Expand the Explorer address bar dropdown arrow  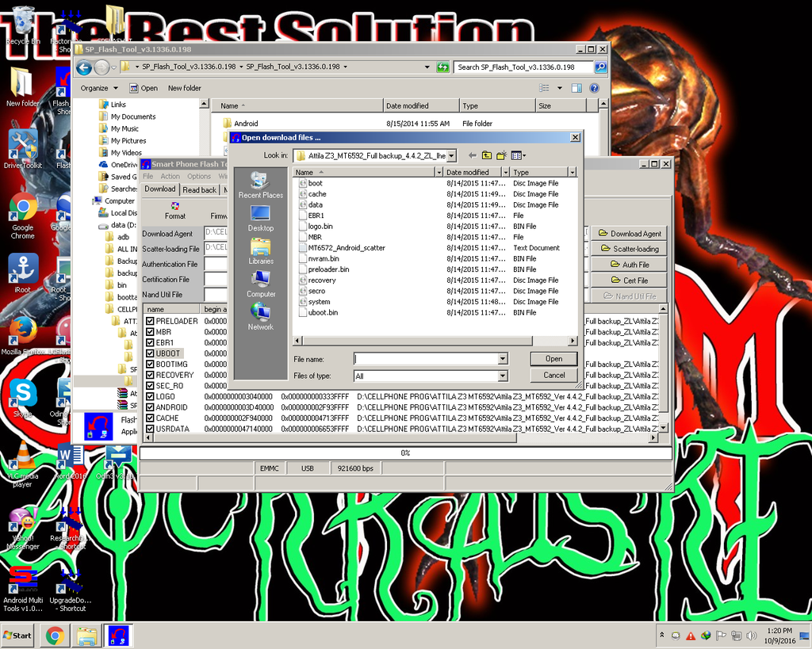click(426, 67)
